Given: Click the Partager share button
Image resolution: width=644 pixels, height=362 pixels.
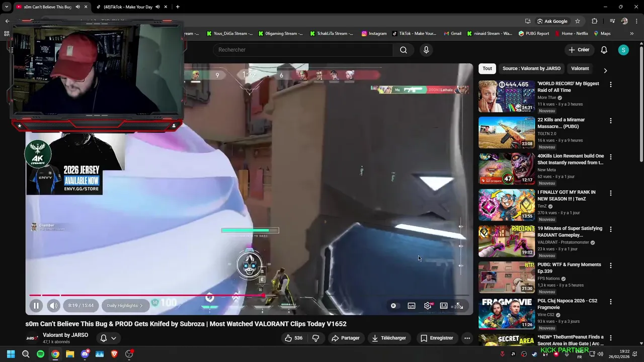Looking at the screenshot, I should tap(346, 338).
